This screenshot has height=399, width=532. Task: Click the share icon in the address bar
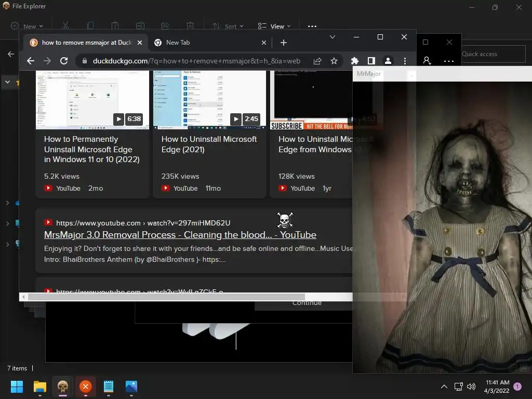(317, 61)
